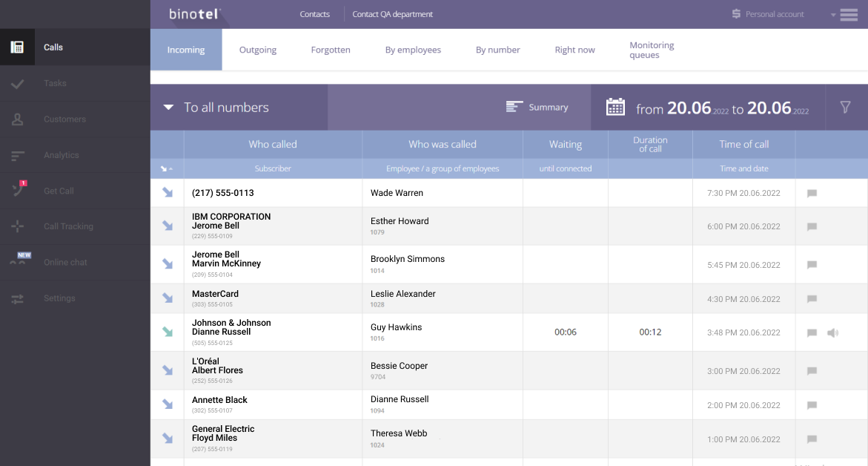Click the Waiting column header
This screenshot has height=466, width=868.
click(565, 144)
